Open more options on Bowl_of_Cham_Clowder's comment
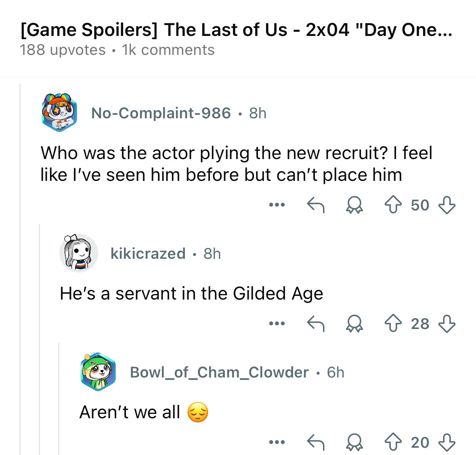This screenshot has width=476, height=455. 277,442
